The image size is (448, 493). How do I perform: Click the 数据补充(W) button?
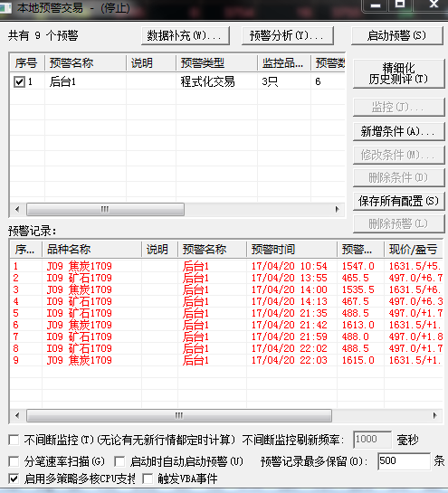186,36
